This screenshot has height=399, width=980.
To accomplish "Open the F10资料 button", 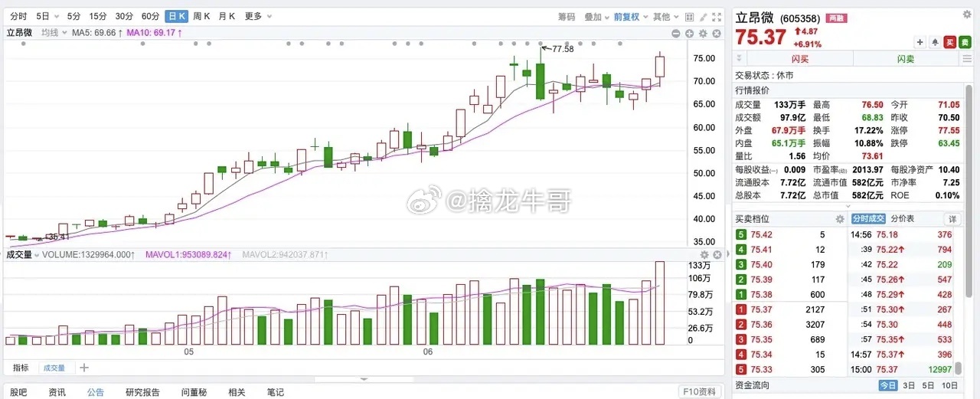I will pos(701,392).
